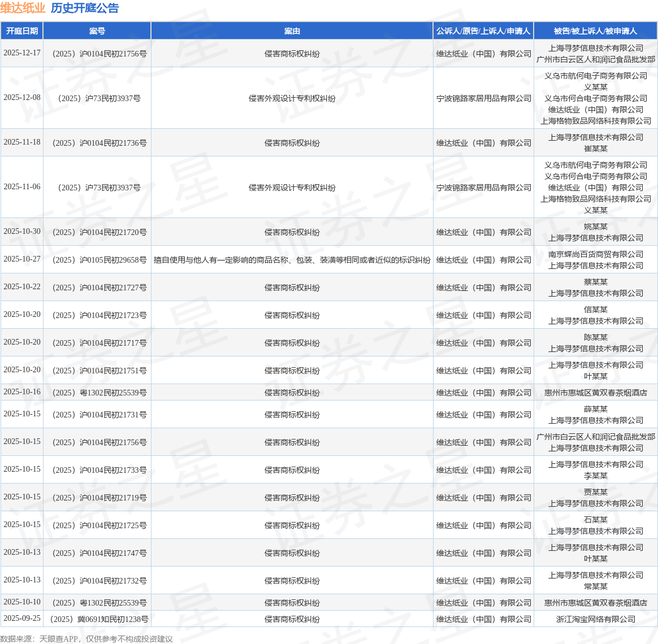The image size is (658, 644).
Task: Click the 历史开庭公告 heading
Action: coord(85,8)
